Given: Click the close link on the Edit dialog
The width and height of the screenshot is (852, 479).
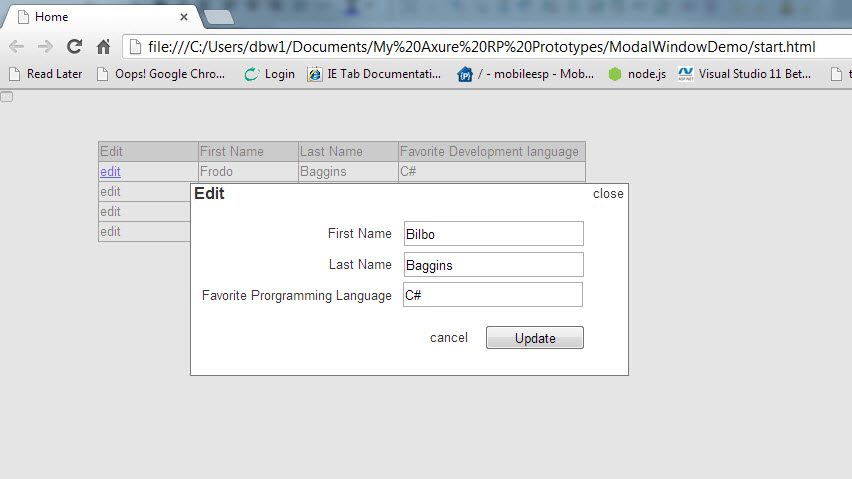Looking at the screenshot, I should [x=607, y=194].
